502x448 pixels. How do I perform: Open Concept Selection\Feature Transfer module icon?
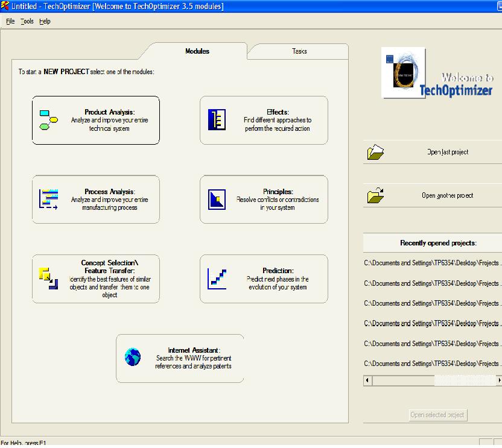coord(48,279)
